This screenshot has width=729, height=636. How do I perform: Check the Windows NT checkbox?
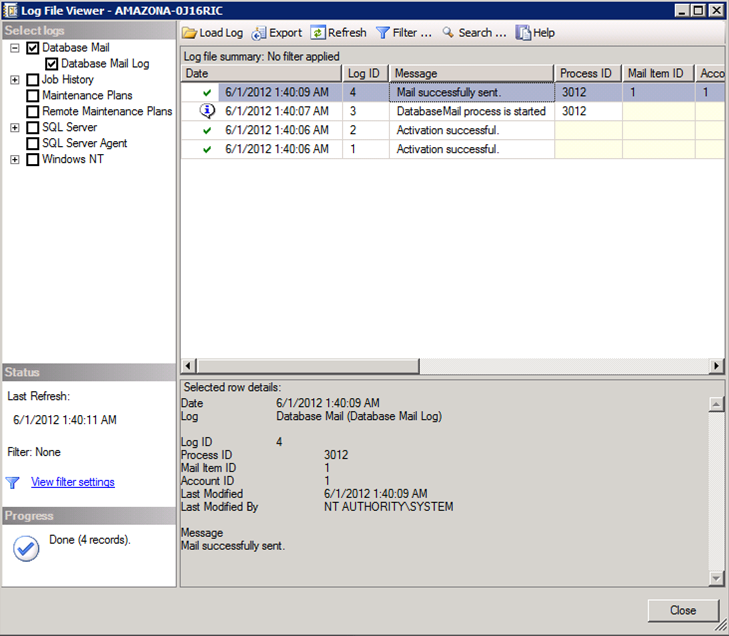pos(33,159)
